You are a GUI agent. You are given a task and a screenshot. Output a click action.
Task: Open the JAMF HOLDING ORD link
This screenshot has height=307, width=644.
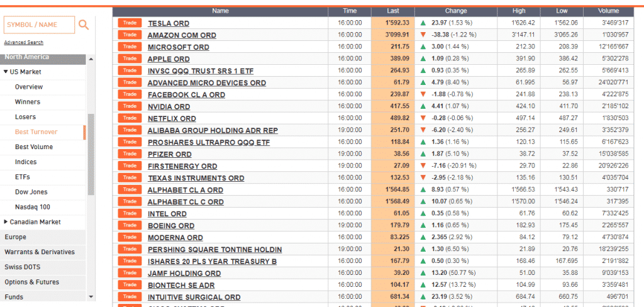tap(184, 274)
